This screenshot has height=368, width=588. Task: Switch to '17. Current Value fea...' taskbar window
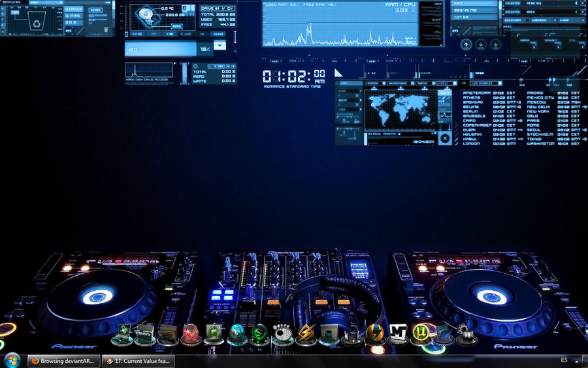click(139, 361)
